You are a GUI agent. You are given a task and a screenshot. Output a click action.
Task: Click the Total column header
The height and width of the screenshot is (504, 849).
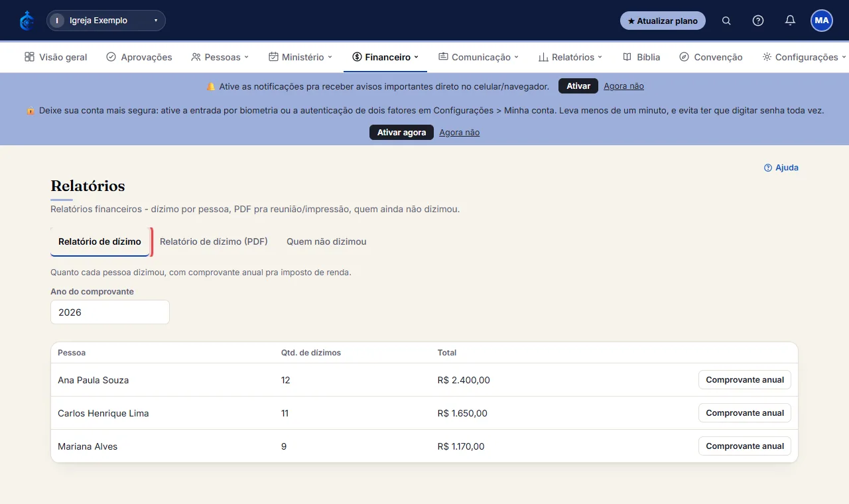(x=447, y=353)
